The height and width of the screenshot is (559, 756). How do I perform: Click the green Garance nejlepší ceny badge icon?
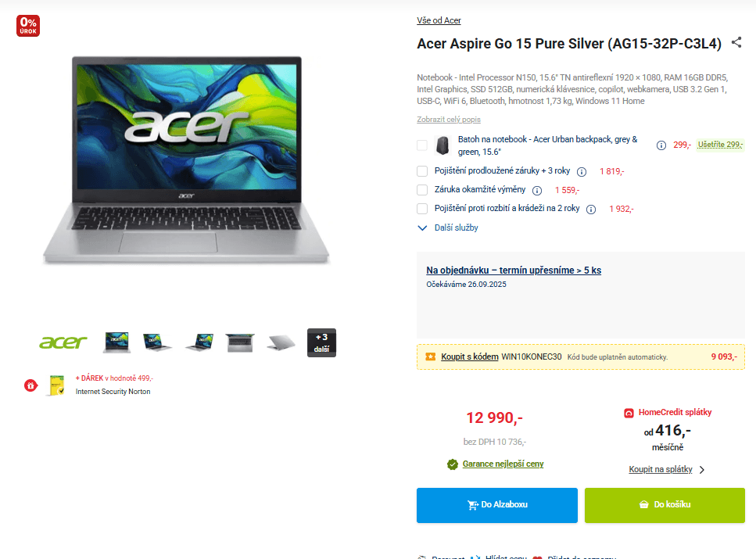[452, 464]
